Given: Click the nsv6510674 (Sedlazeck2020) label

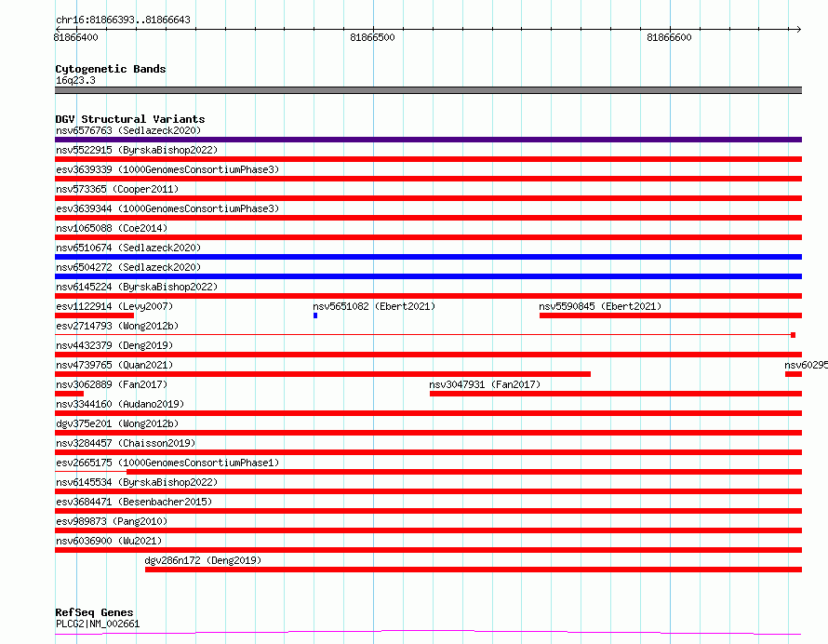Looking at the screenshot, I should click(128, 248).
